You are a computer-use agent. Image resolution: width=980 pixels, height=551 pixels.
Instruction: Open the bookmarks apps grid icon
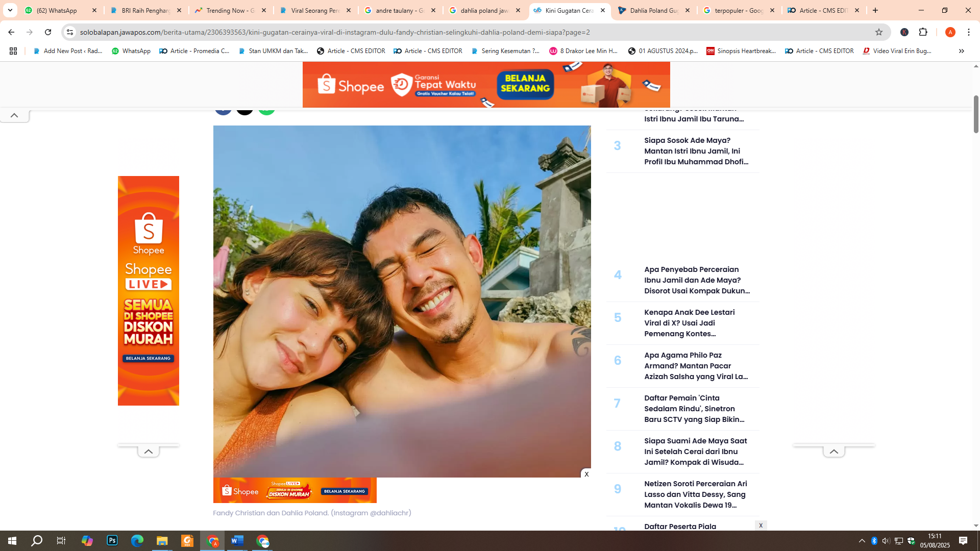(x=13, y=51)
